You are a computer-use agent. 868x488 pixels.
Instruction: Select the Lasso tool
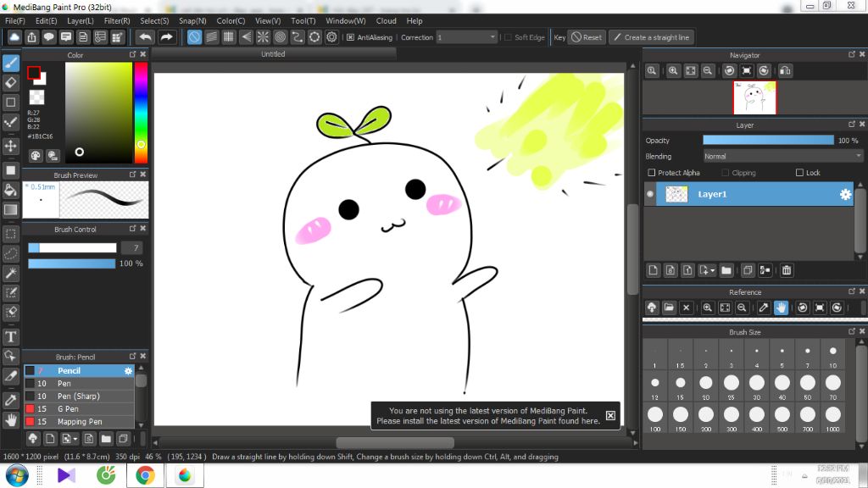tap(10, 253)
